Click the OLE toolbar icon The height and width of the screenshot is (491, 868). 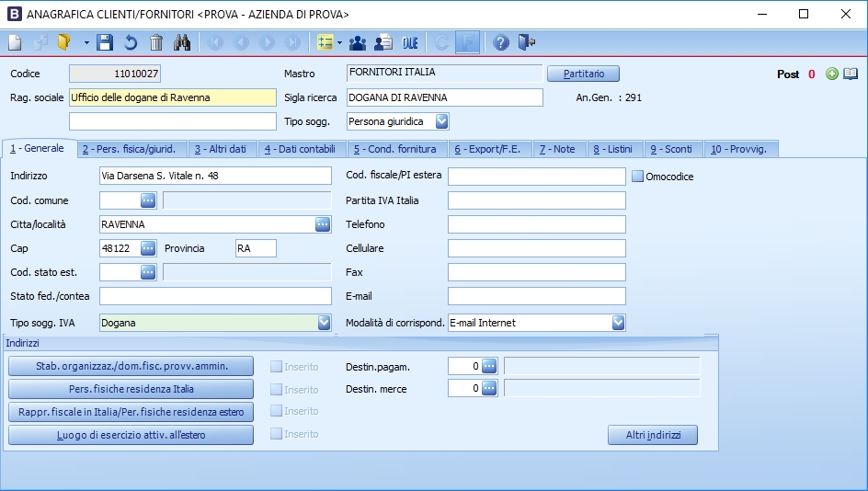[x=410, y=42]
